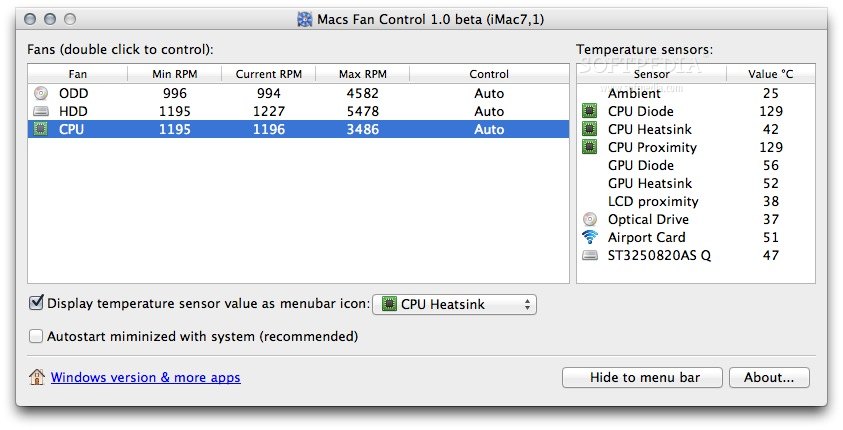Click the Value °C column header
Image resolution: width=843 pixels, height=430 pixels.
pos(770,74)
